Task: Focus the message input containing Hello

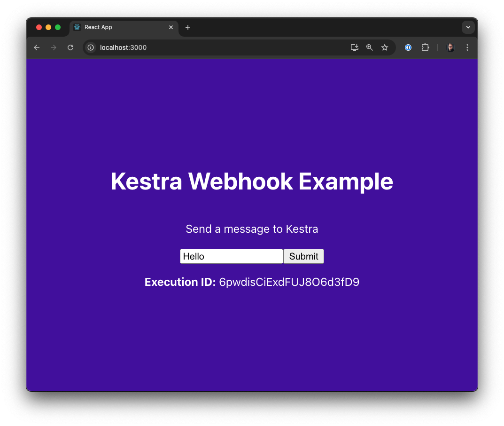Action: tap(231, 256)
